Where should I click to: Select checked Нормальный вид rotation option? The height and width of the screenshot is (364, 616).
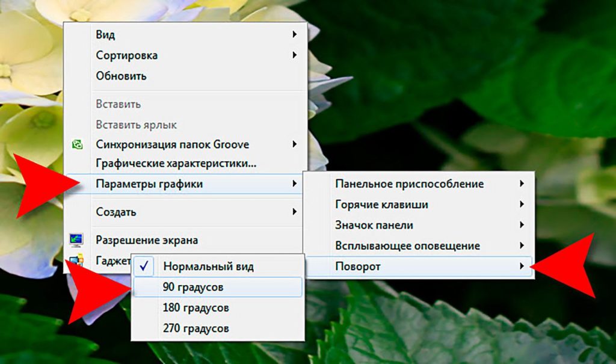pyautogui.click(x=208, y=267)
